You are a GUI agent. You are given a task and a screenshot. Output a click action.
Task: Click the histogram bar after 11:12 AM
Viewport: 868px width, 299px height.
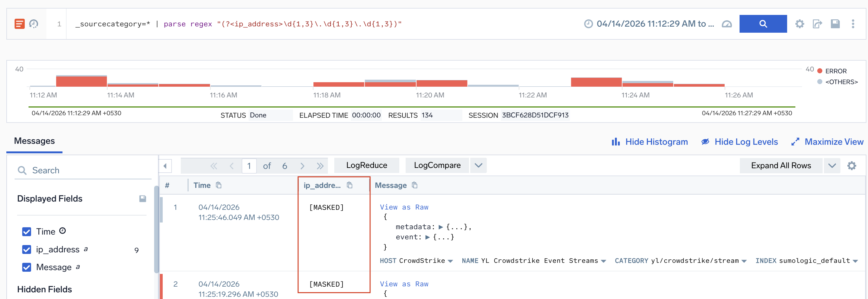81,81
